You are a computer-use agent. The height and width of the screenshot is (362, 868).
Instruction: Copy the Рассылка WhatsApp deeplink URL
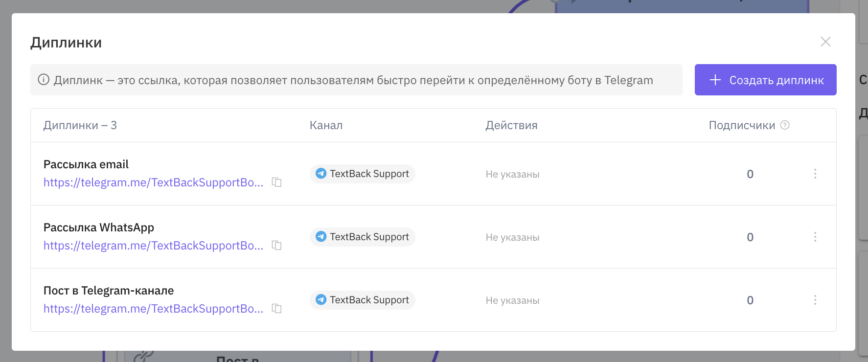pyautogui.click(x=277, y=246)
